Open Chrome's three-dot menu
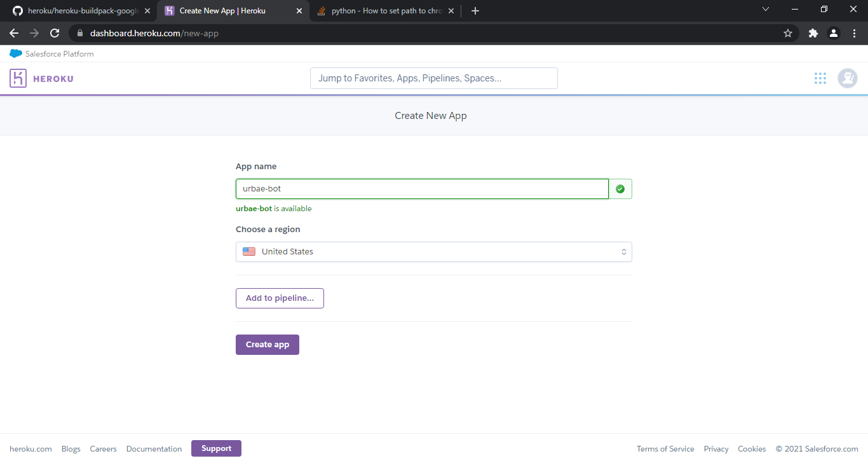Screen dimensions: 868x463 click(854, 33)
